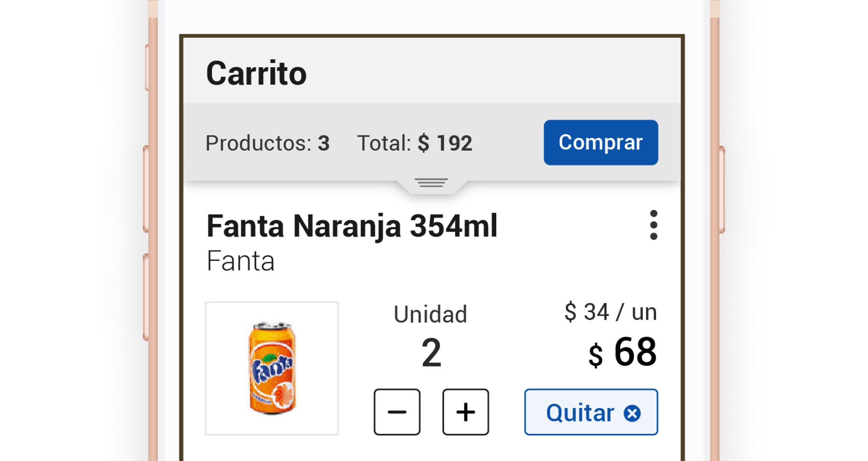The width and height of the screenshot is (868, 461).
Task: Click the Productos: 3 count label
Action: tap(268, 143)
